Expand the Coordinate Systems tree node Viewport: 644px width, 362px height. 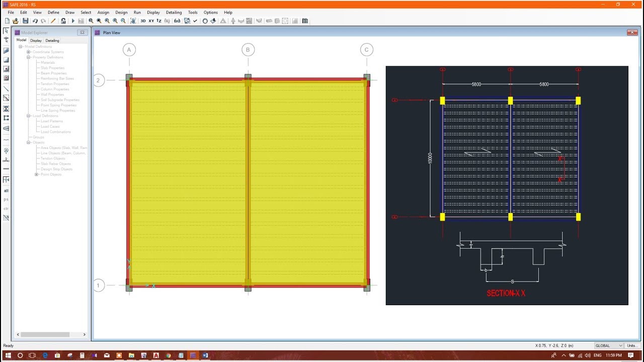(x=28, y=52)
